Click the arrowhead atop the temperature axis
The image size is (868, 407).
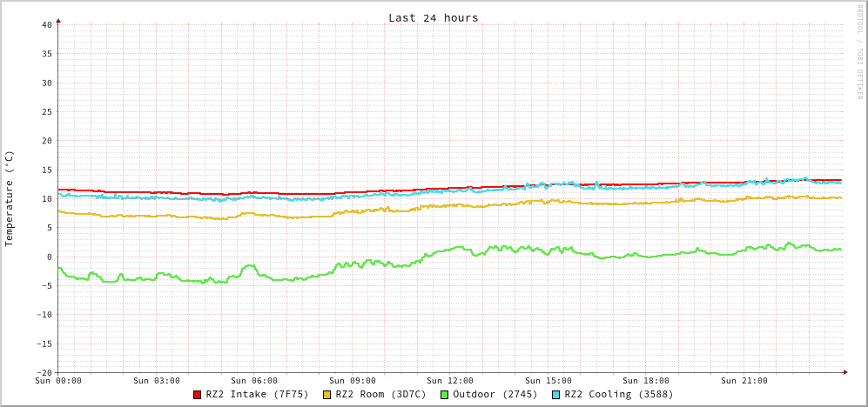pyautogui.click(x=58, y=20)
